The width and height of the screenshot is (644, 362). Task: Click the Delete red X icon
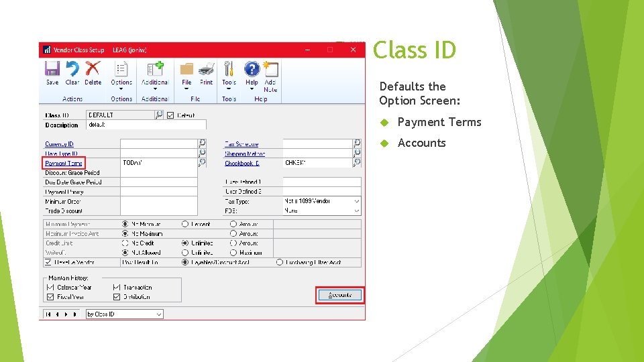93,68
